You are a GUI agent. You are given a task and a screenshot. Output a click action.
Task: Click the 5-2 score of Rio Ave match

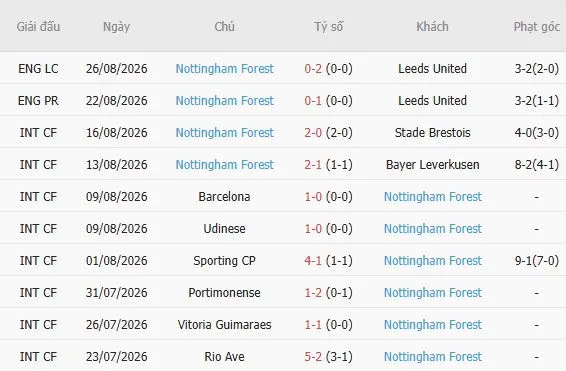313,357
